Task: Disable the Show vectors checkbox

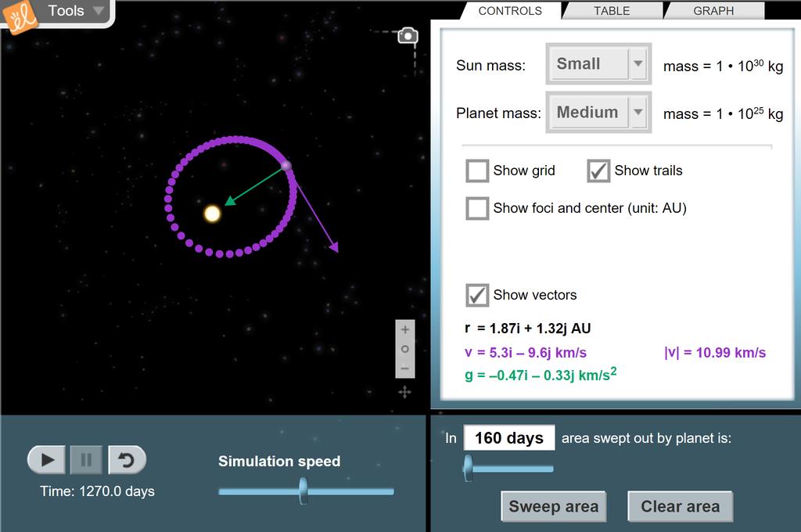Action: coord(477,295)
